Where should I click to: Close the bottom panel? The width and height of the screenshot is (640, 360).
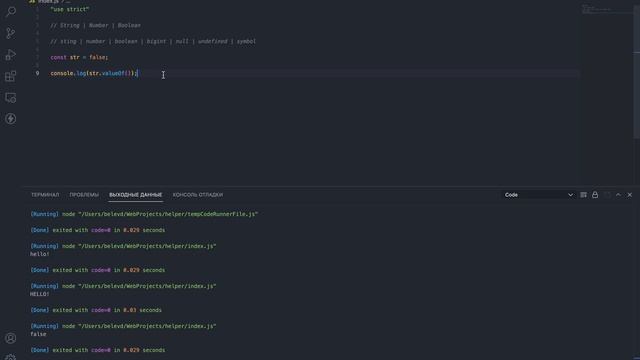(x=630, y=195)
